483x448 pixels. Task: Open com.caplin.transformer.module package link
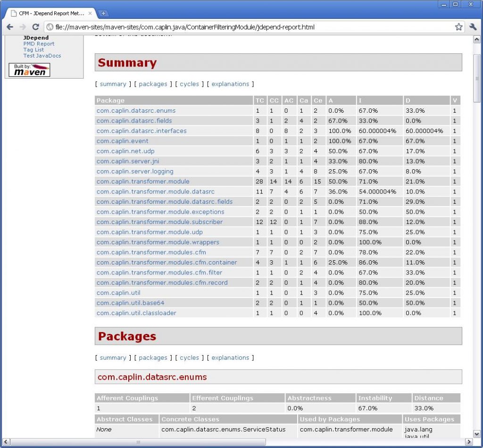coord(143,182)
